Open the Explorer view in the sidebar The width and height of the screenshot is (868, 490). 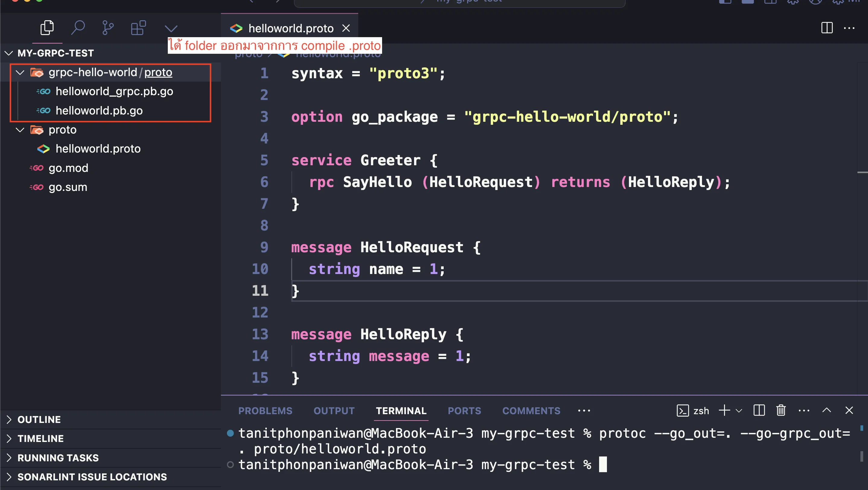coord(47,28)
